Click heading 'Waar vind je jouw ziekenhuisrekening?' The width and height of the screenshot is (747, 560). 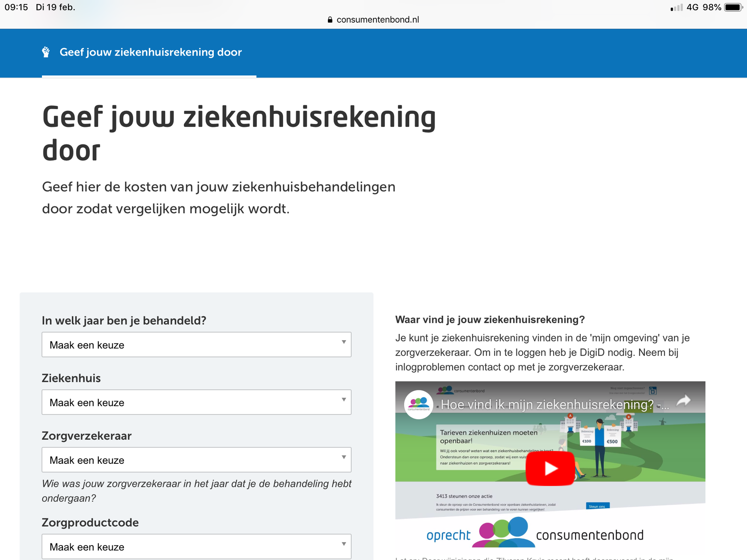[490, 320]
